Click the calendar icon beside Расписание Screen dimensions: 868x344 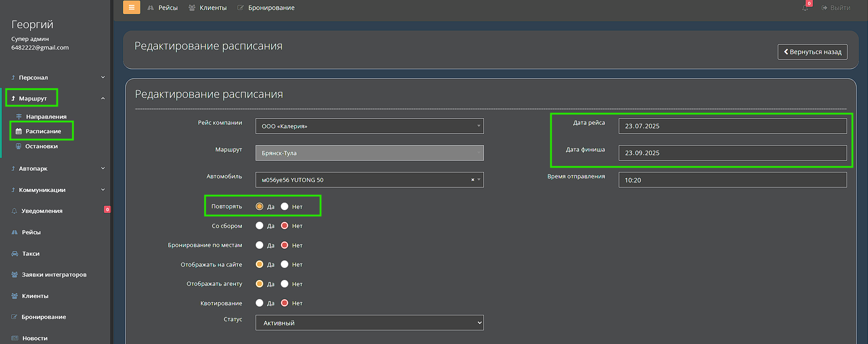(x=19, y=131)
